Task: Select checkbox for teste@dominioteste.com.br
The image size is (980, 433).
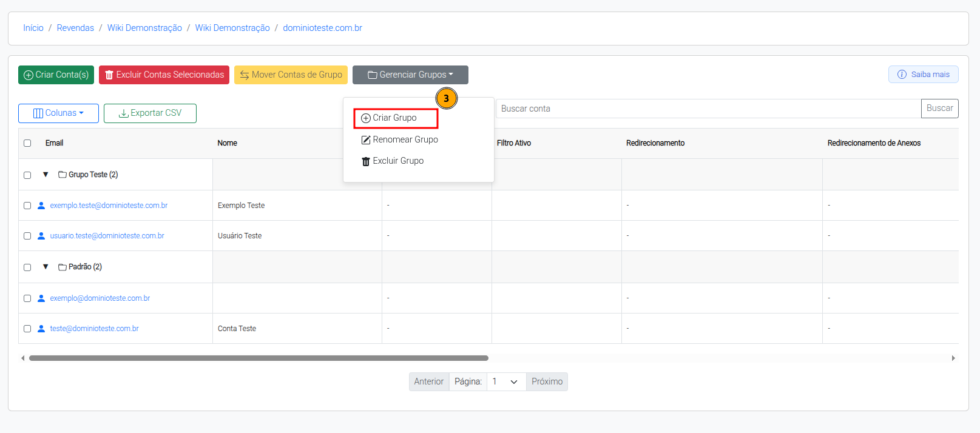Action: point(27,329)
